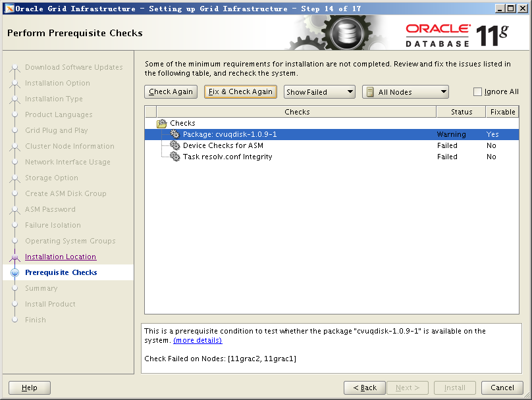Click the Installation Location step bullet icon
This screenshot has width=532, height=400.
[15, 257]
